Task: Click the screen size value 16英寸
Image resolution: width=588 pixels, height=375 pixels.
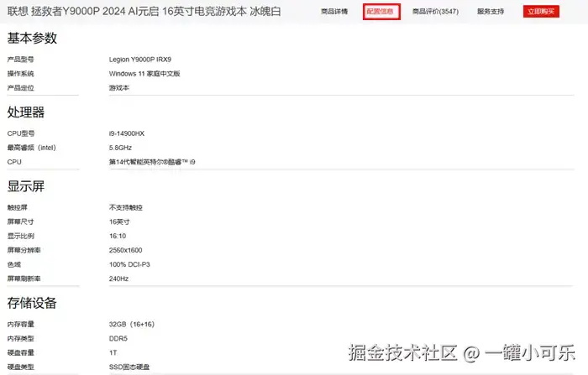Action: [x=119, y=221]
